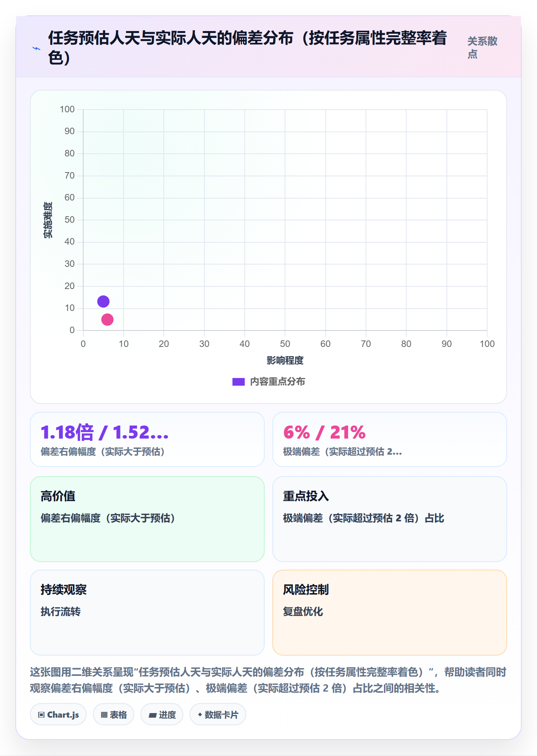Click the 高价值 card heading

point(58,496)
